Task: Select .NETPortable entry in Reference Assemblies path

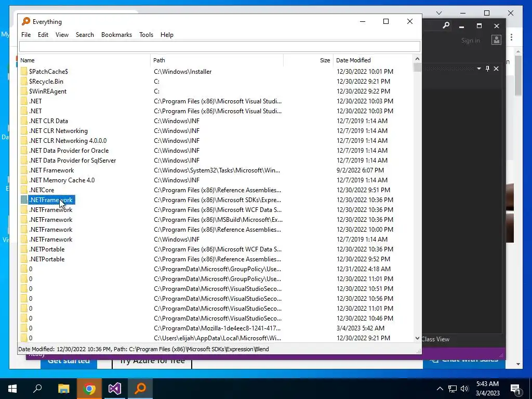Action: (x=47, y=259)
